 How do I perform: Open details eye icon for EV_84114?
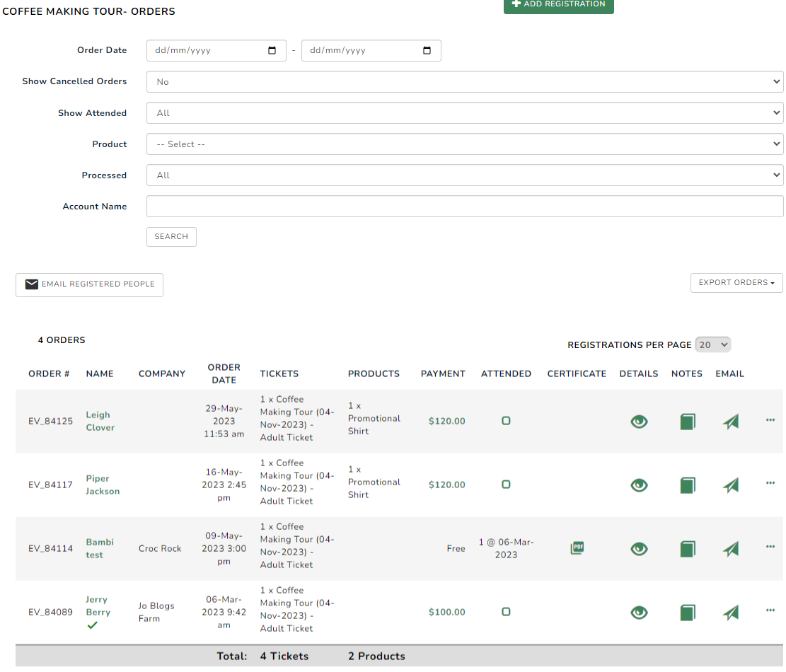coord(639,549)
